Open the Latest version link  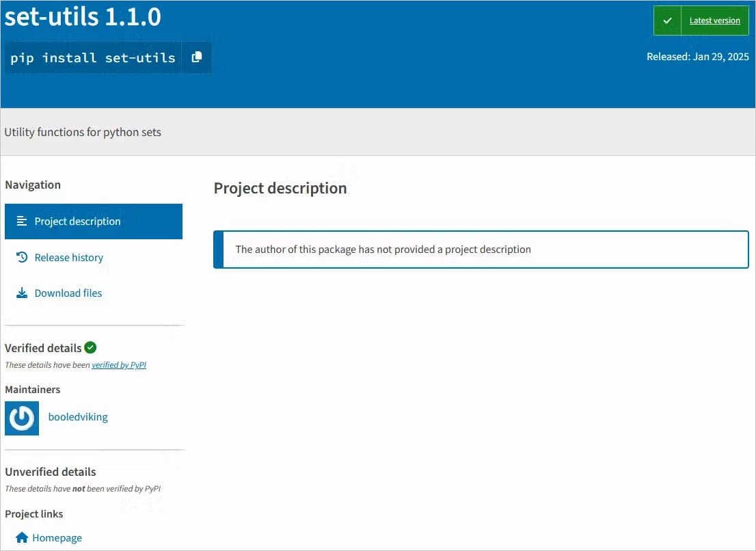coord(714,21)
